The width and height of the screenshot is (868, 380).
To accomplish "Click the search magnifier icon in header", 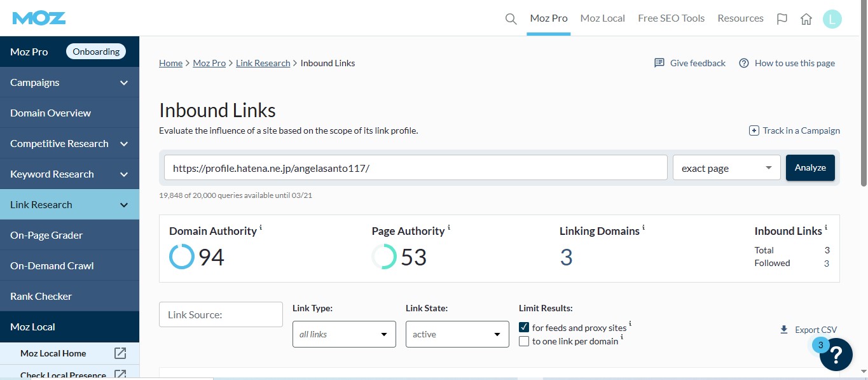I will pos(511,18).
